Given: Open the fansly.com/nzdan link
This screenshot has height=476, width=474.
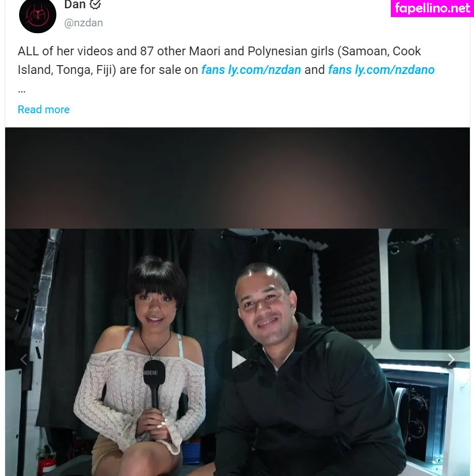Looking at the screenshot, I should click(251, 70).
